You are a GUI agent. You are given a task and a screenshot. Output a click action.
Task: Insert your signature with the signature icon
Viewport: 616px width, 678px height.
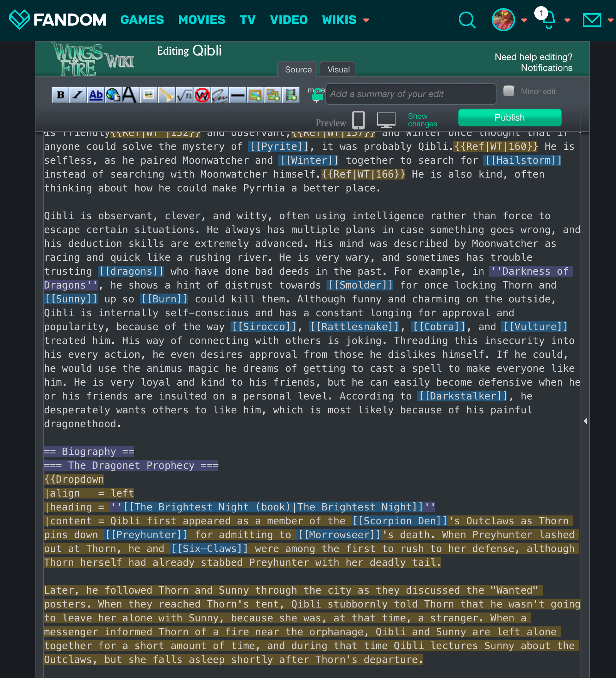click(x=220, y=95)
